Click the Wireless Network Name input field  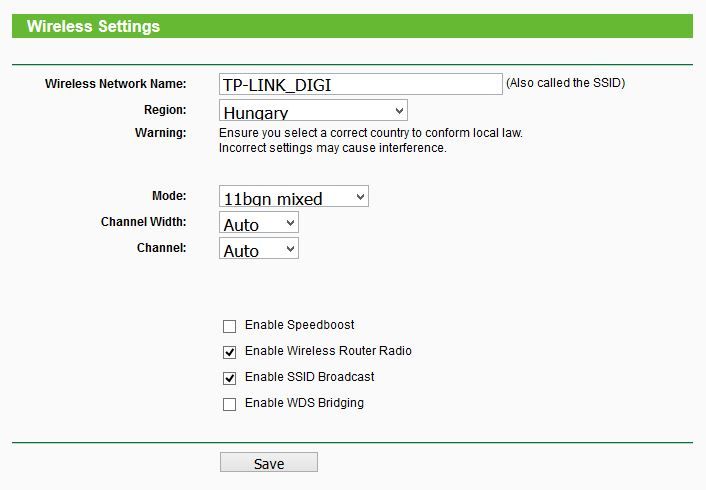tap(361, 84)
